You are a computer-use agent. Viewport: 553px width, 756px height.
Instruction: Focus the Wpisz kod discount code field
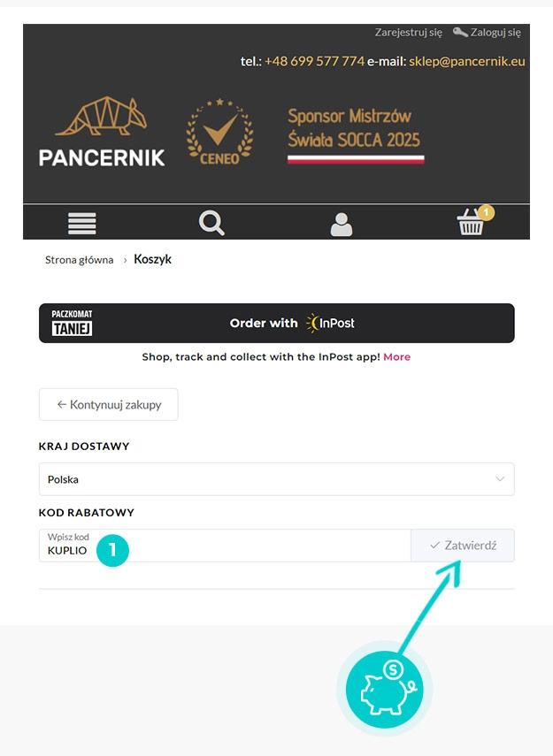tap(225, 546)
